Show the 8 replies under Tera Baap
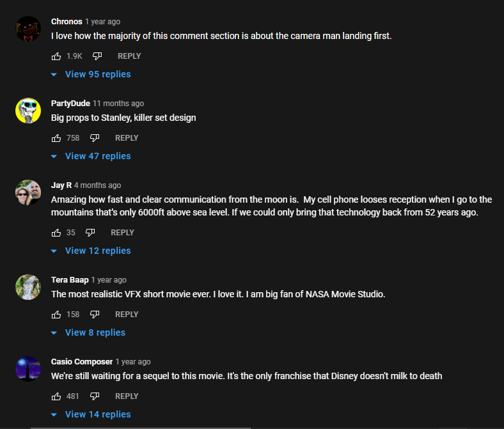 (x=88, y=332)
